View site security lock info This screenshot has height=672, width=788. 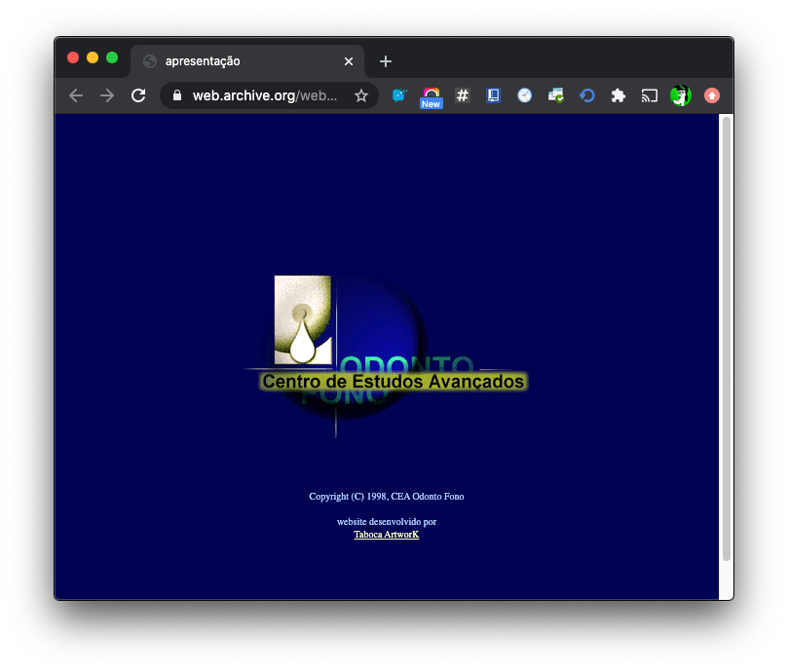click(x=177, y=95)
